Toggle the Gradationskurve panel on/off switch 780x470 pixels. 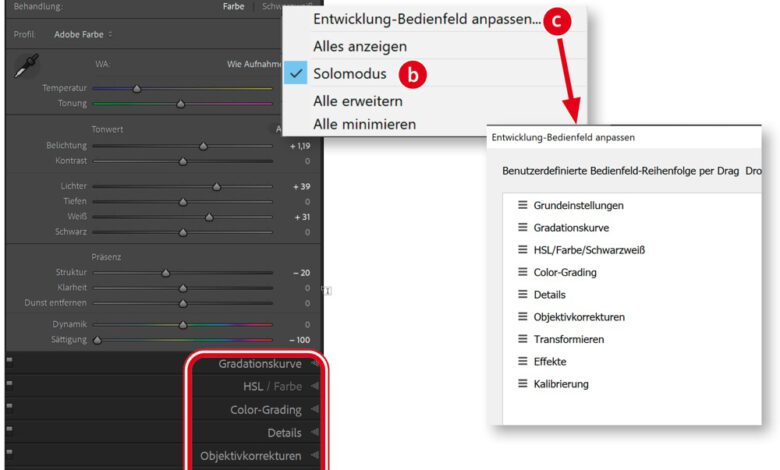pos(9,360)
